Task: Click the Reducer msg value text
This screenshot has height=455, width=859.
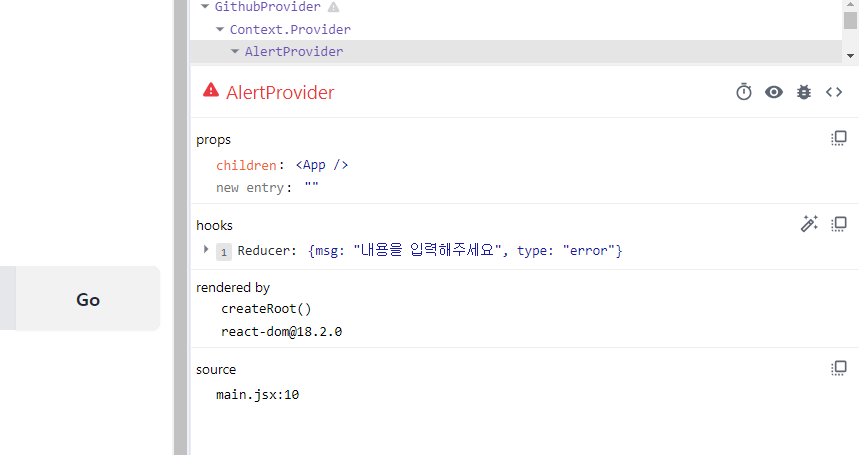Action: tap(427, 250)
